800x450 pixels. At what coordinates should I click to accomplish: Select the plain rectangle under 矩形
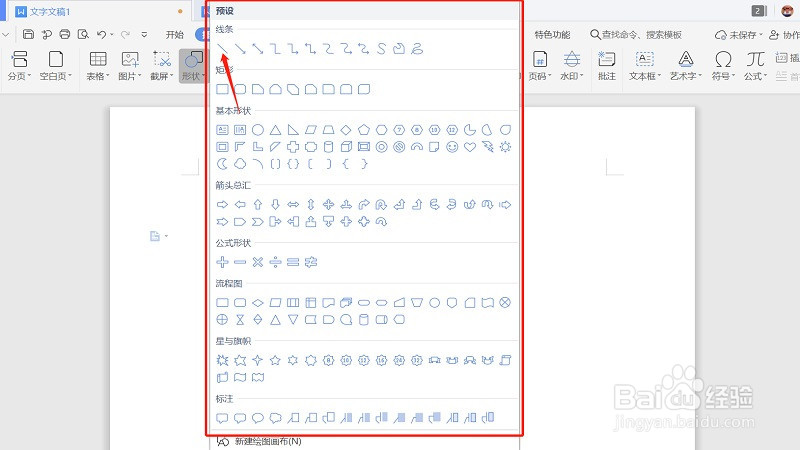pyautogui.click(x=222, y=90)
